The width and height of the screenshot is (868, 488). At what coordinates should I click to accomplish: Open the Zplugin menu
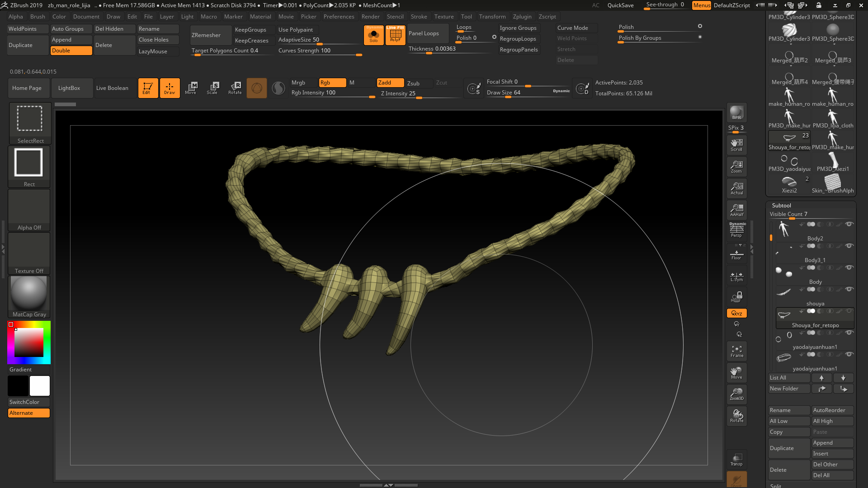coord(522,17)
